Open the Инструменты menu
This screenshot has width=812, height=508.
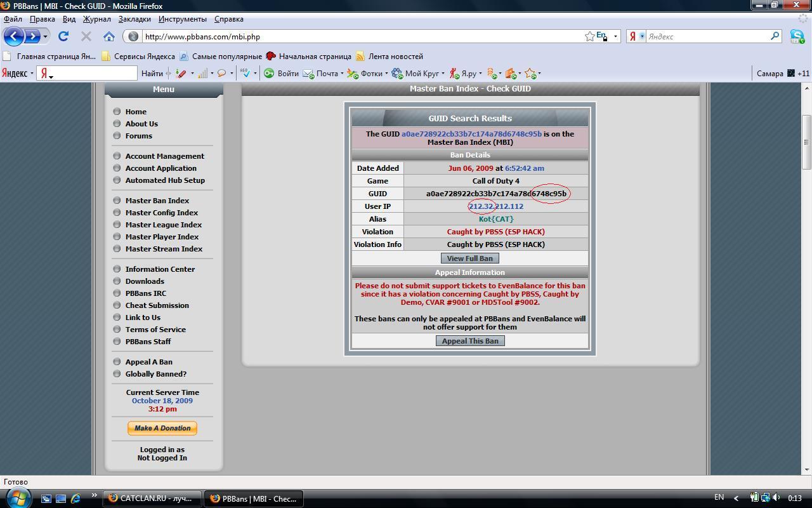pyautogui.click(x=183, y=19)
